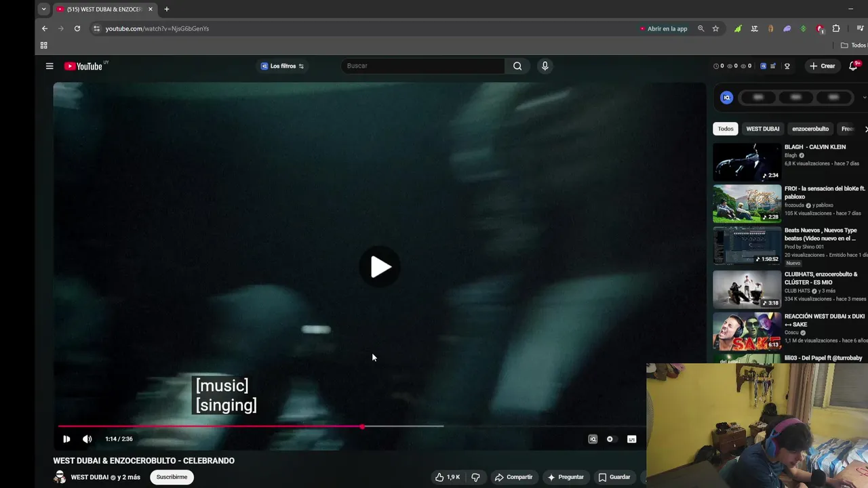Click the CLUBHATS, enzocerobulto & CLÚSTER title

point(821,279)
